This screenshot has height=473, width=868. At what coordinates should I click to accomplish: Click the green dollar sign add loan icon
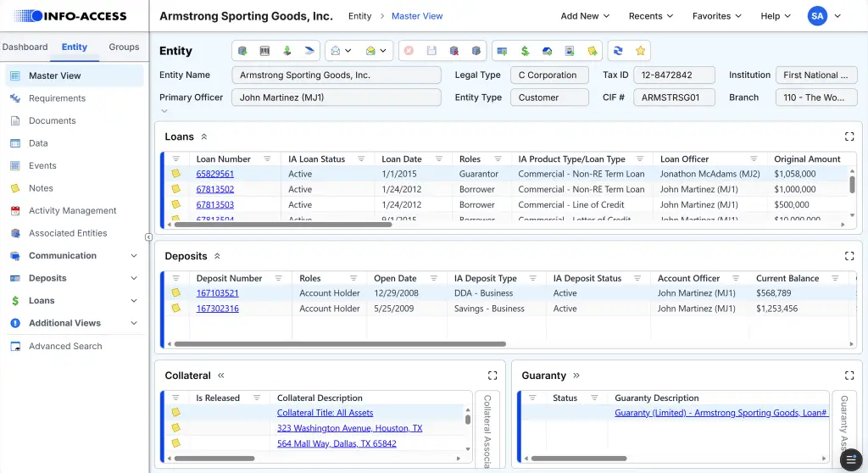(x=525, y=51)
